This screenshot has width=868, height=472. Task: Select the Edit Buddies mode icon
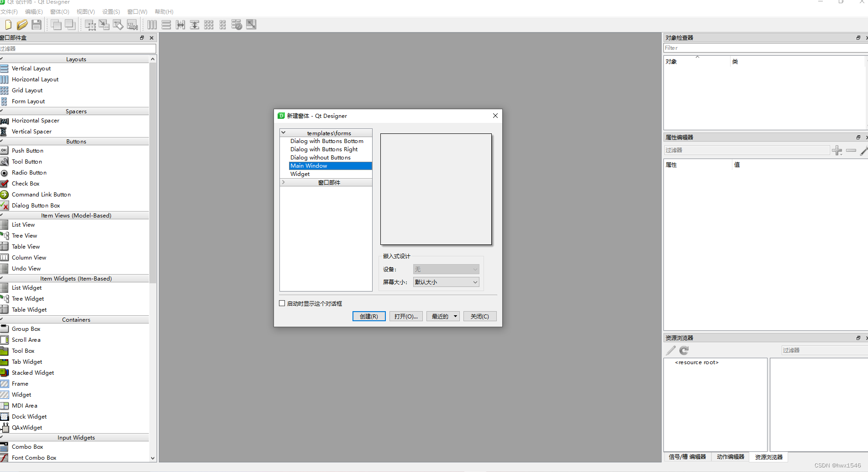click(118, 25)
